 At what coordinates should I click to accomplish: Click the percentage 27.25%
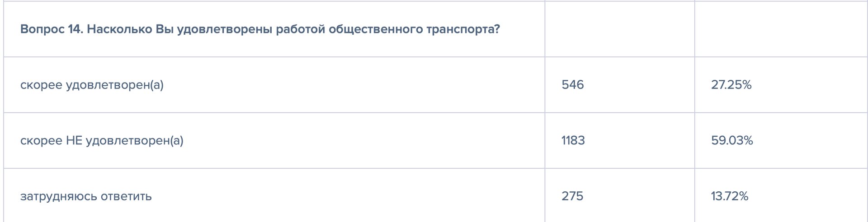pos(731,85)
